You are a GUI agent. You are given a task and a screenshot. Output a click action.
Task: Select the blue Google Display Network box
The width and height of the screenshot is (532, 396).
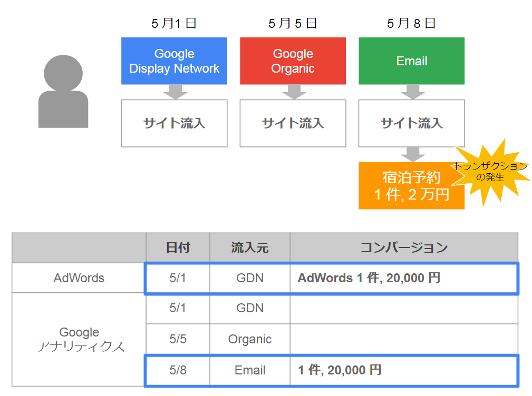pyautogui.click(x=174, y=61)
